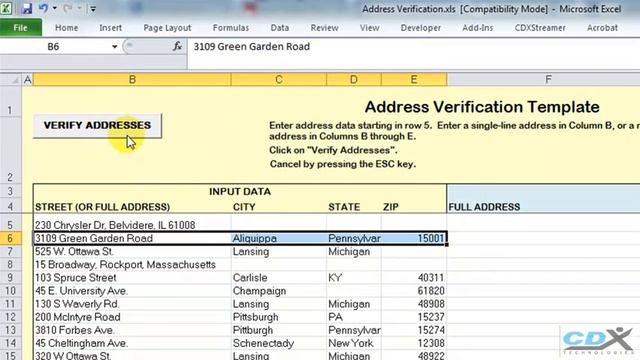
Task: Click the Redo arrow icon
Action: click(x=68, y=8)
